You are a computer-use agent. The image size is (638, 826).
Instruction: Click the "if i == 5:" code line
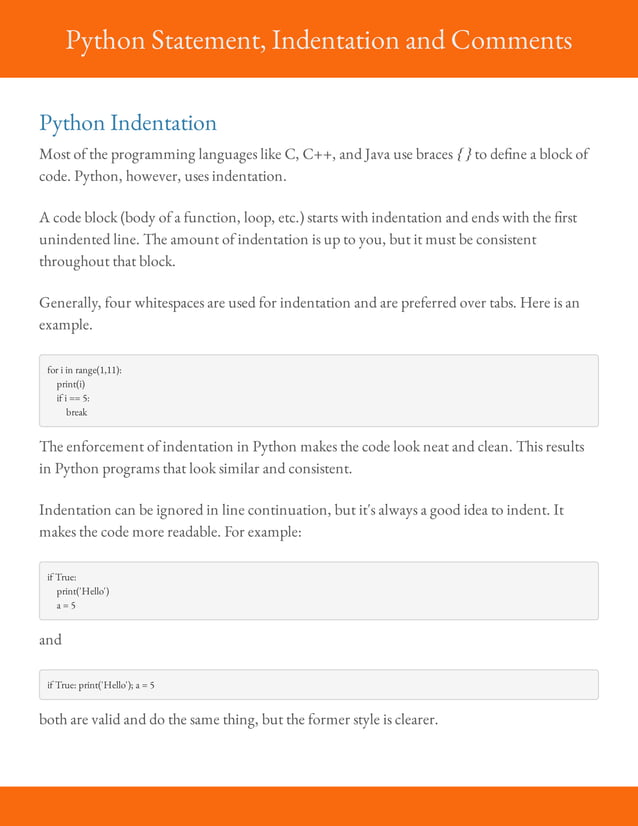[x=73, y=398]
